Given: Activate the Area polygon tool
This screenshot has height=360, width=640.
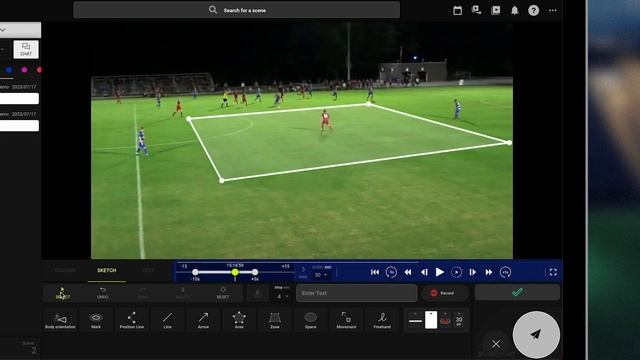Looking at the screenshot, I should click(x=239, y=320).
